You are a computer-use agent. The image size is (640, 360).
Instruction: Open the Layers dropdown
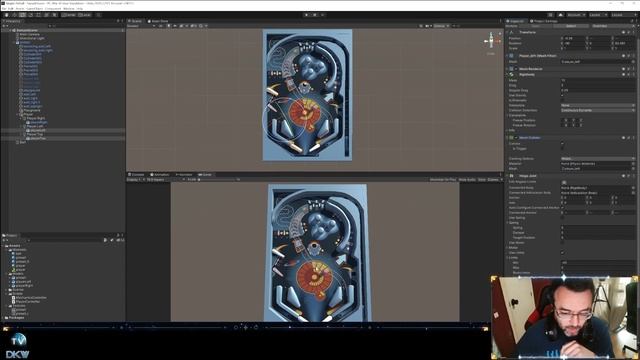tap(597, 15)
